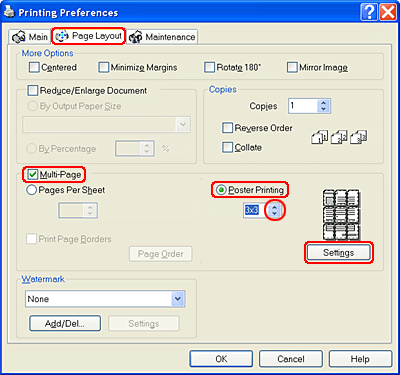
Task: Click the Main tab printer icon
Action: click(19, 37)
